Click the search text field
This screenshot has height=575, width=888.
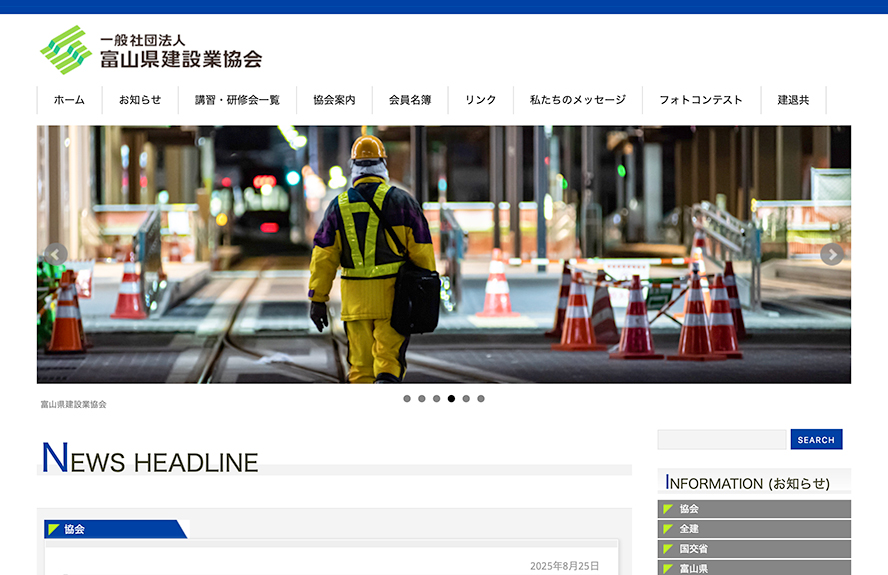[x=722, y=440]
